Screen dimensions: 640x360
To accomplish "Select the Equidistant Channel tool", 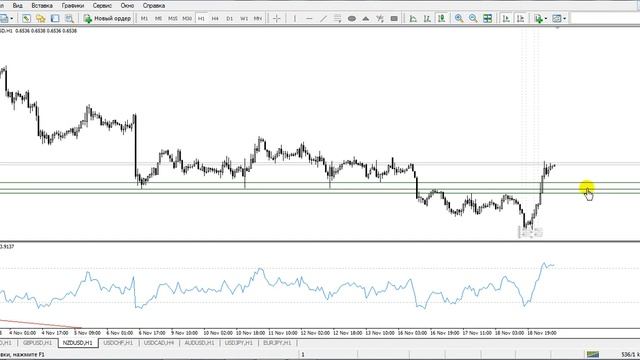I will 338,18.
